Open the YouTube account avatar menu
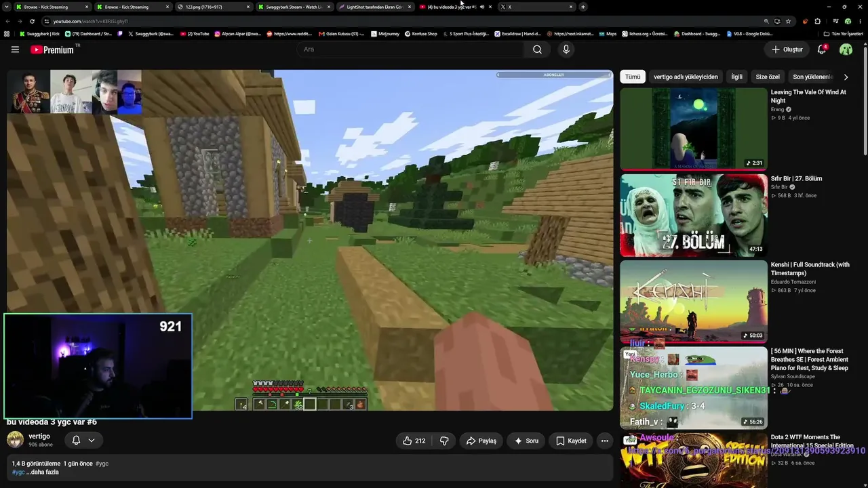This screenshot has height=488, width=868. coord(846,49)
